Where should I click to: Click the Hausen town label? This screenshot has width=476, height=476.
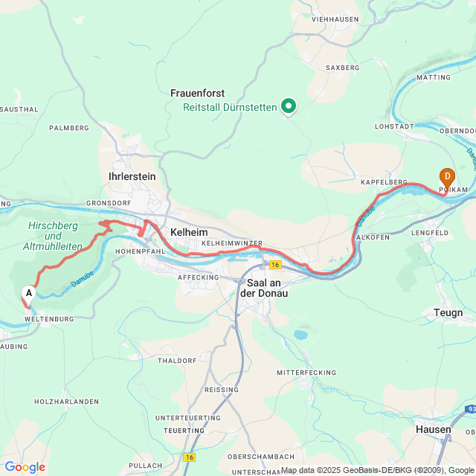coord(433,430)
